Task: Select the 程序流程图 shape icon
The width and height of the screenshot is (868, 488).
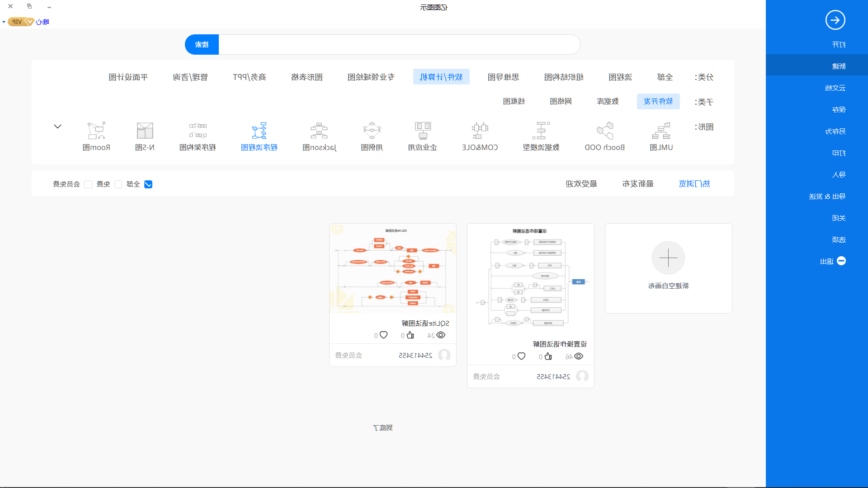Action: (x=259, y=131)
